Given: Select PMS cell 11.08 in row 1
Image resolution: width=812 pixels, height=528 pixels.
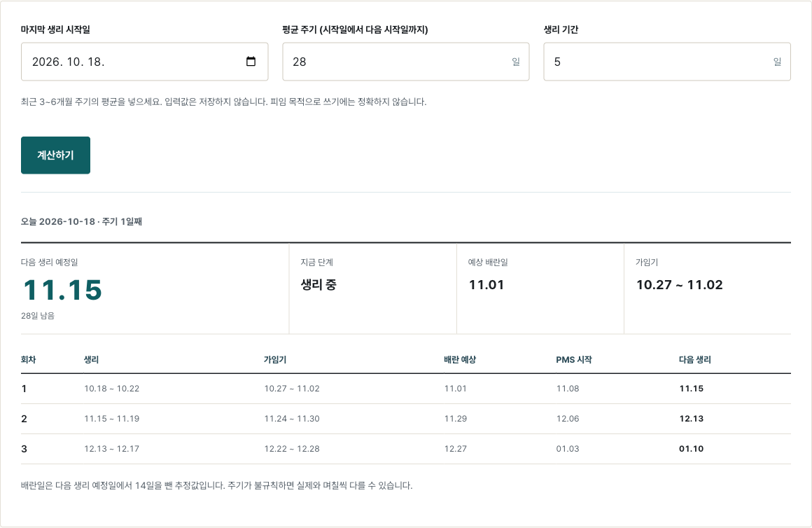Looking at the screenshot, I should coord(568,389).
